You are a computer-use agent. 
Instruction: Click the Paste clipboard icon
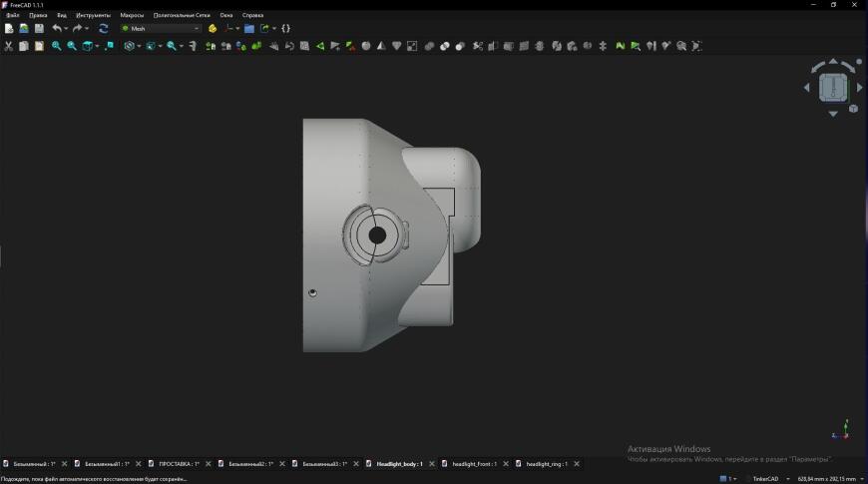pyautogui.click(x=39, y=46)
